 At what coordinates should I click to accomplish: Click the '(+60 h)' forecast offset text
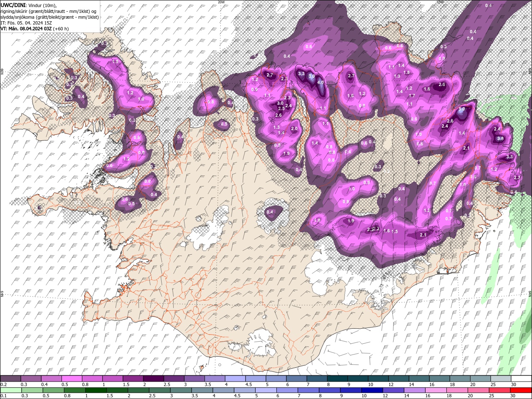(61, 29)
